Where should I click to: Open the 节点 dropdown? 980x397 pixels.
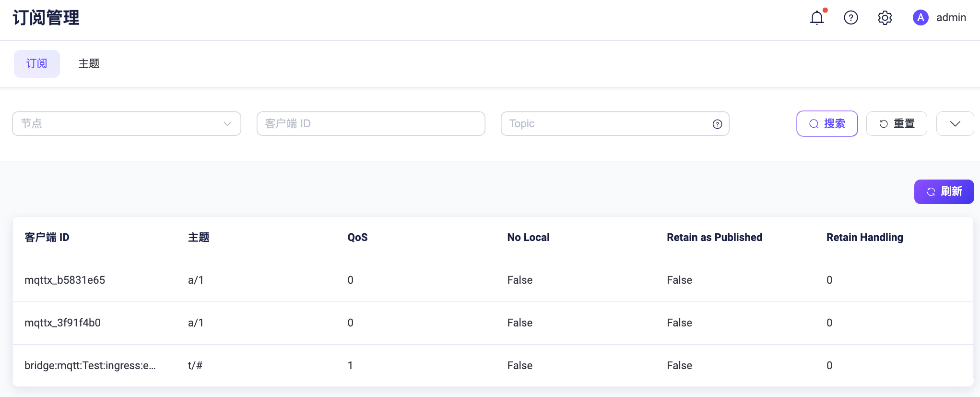tap(127, 124)
